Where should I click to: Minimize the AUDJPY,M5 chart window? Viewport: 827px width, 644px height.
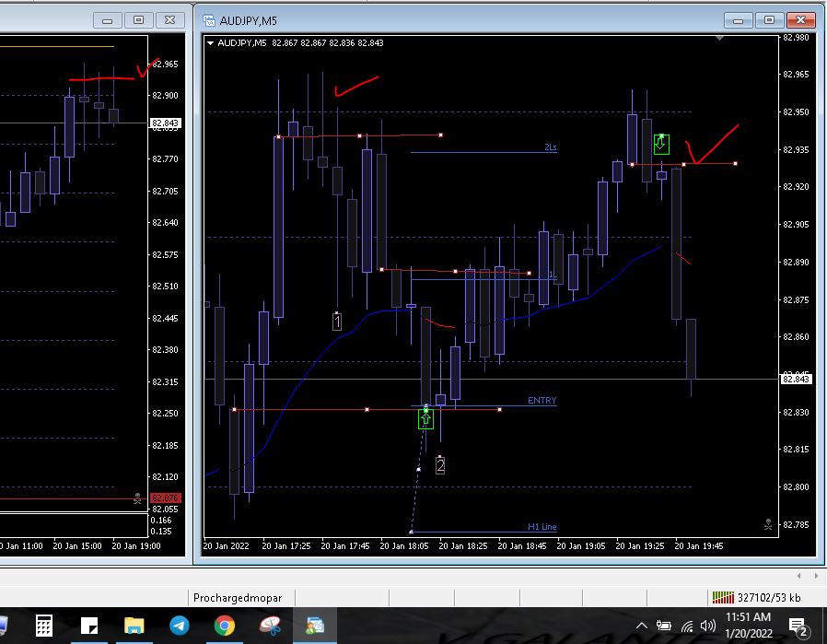tap(738, 20)
